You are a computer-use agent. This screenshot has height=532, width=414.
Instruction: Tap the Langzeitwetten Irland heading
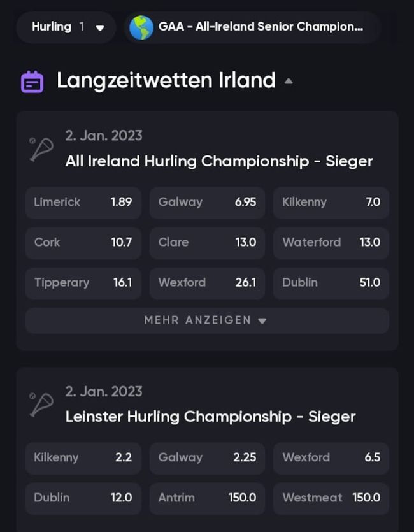point(166,81)
